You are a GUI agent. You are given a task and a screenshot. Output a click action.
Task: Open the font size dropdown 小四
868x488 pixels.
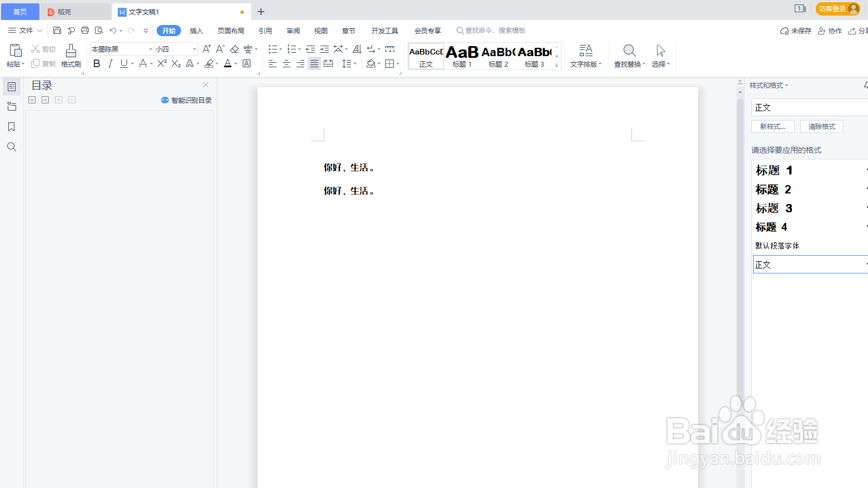pos(194,49)
